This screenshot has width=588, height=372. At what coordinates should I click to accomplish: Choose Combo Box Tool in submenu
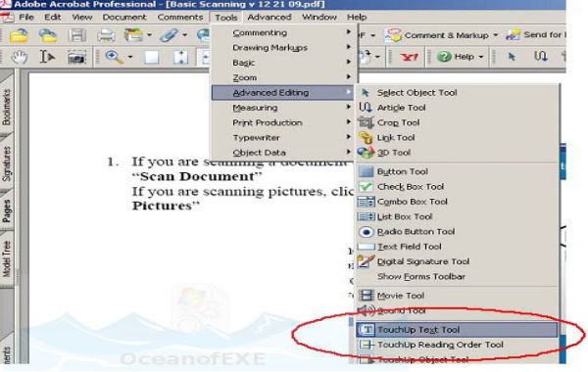[457, 202]
